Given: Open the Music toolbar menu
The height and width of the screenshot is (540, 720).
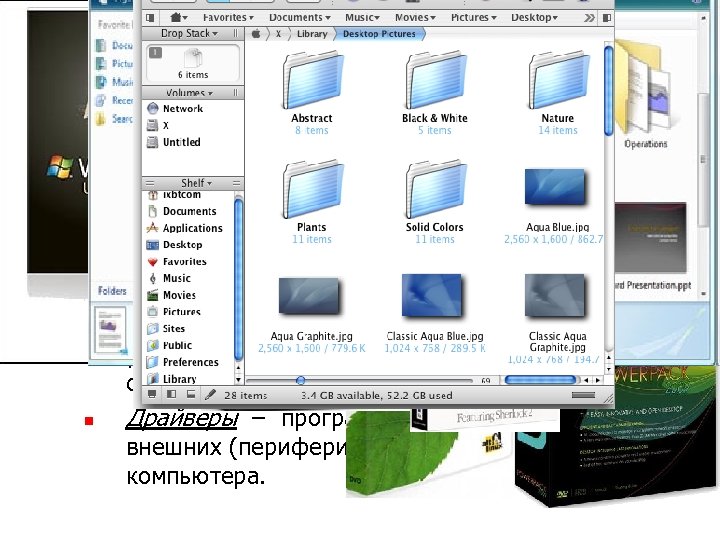Looking at the screenshot, I should click(362, 17).
